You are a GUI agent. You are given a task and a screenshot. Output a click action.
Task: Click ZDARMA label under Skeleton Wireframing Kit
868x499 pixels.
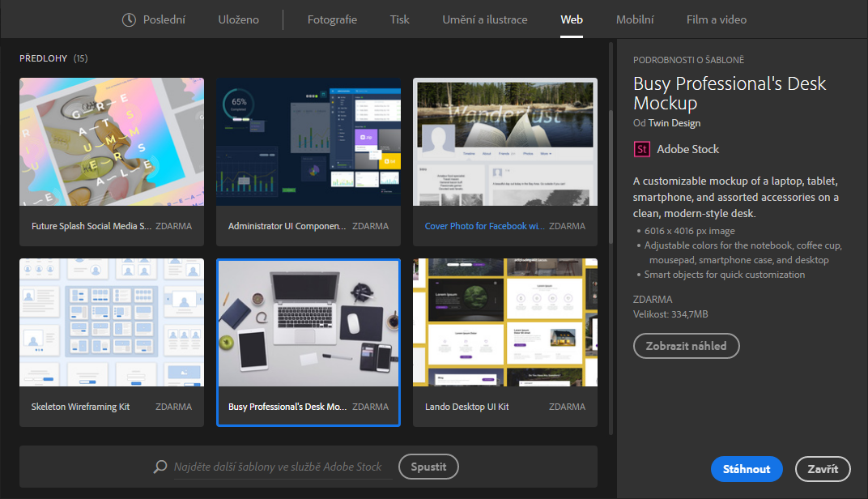click(173, 407)
